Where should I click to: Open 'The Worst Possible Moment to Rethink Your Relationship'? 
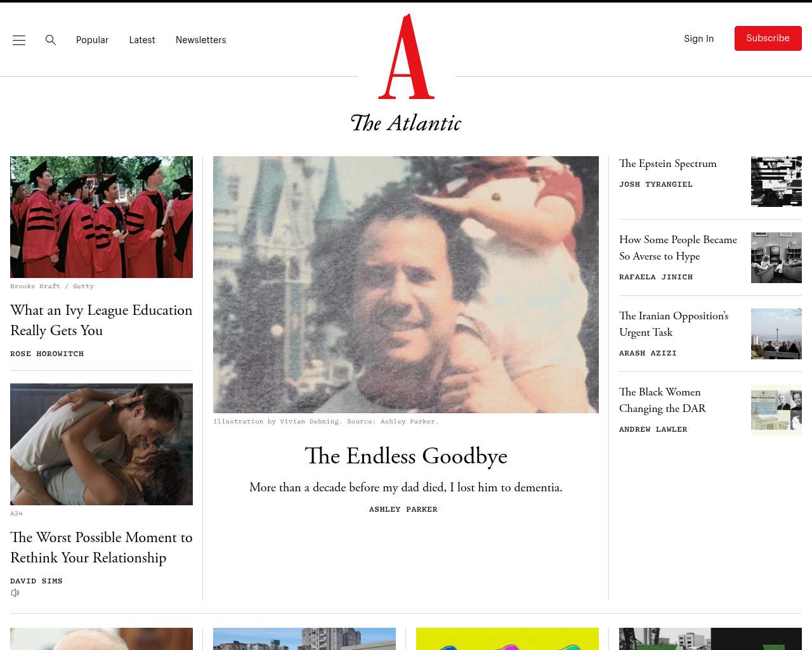point(101,547)
